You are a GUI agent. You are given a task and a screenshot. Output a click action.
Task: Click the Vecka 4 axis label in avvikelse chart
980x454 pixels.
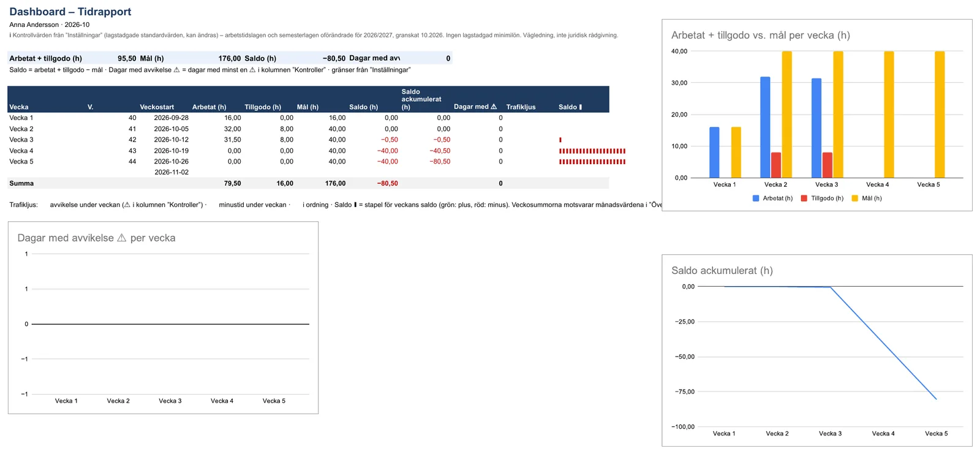pyautogui.click(x=222, y=401)
